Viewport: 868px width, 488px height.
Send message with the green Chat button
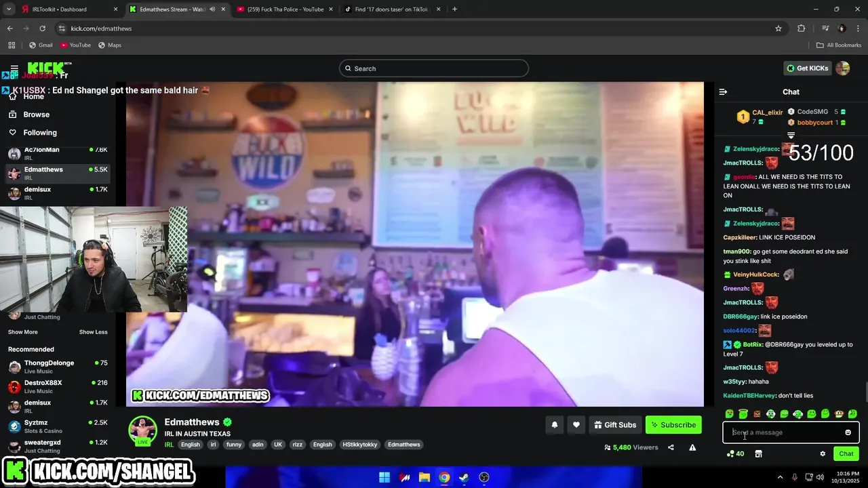pos(846,454)
